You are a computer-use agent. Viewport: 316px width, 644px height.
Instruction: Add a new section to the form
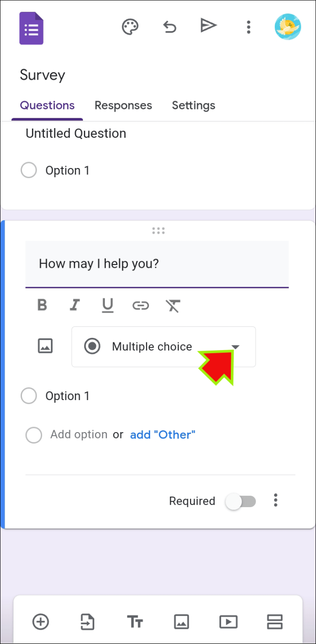coord(274,622)
